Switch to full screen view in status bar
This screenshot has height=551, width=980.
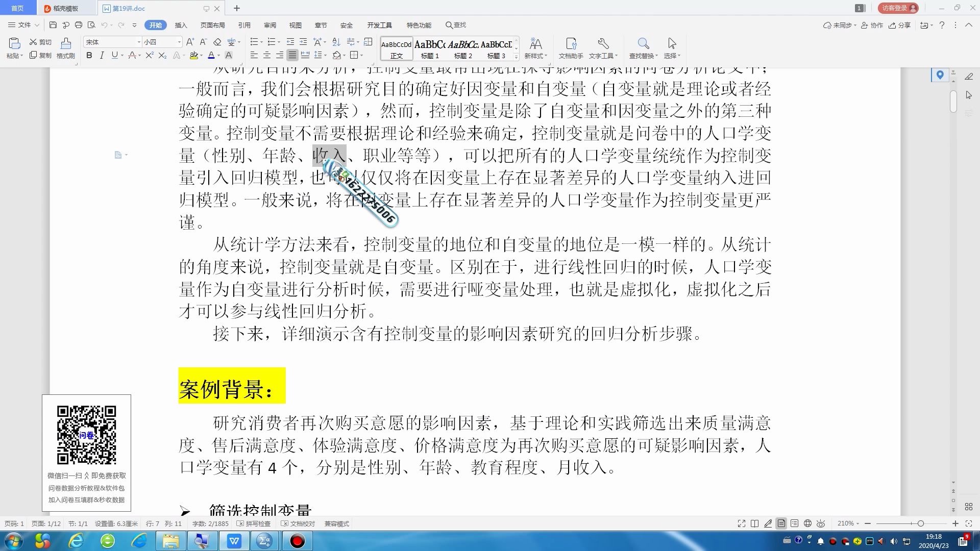click(742, 523)
